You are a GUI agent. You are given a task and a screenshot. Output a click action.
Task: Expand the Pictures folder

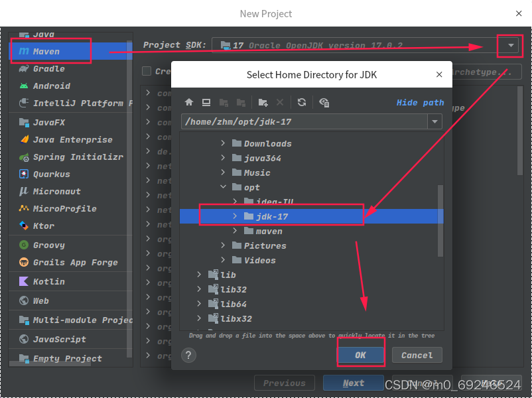point(223,245)
